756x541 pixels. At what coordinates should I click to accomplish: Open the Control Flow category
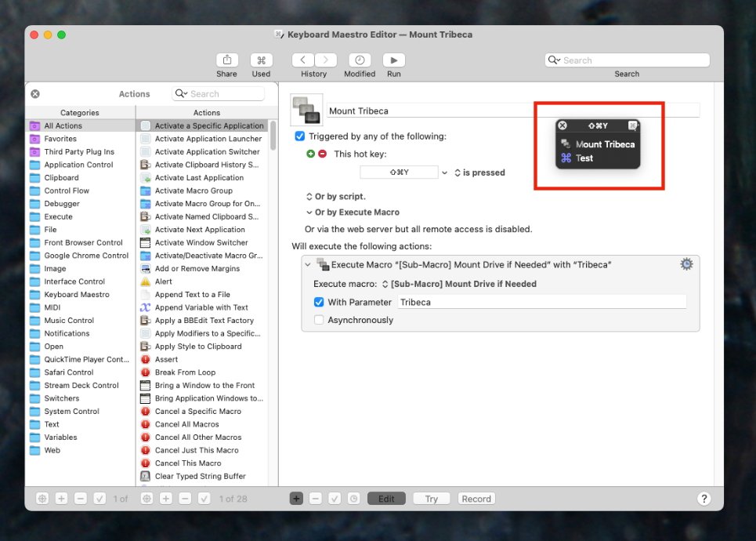pos(80,191)
